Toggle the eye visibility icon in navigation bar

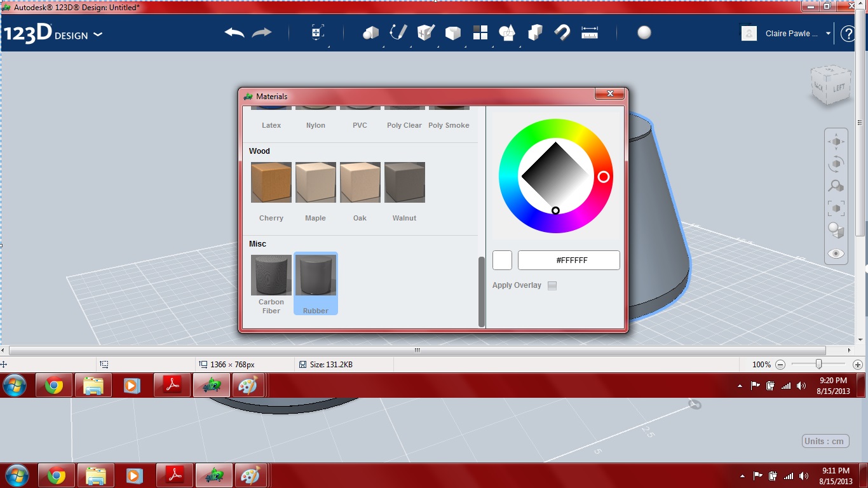click(836, 254)
